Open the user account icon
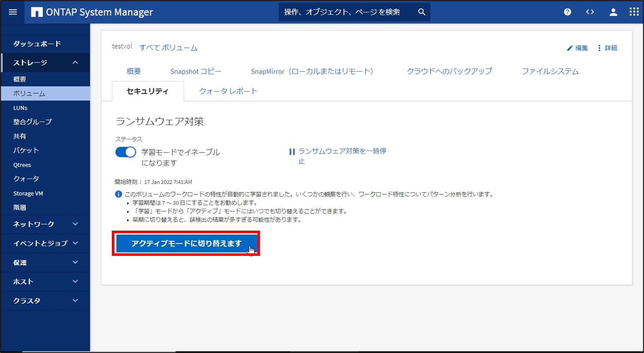Viewport: 644px width, 353px height. 613,12
